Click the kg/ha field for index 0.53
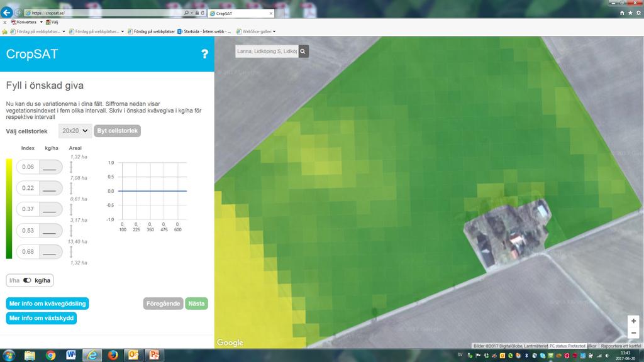The width and height of the screenshot is (644, 362). (x=50, y=230)
